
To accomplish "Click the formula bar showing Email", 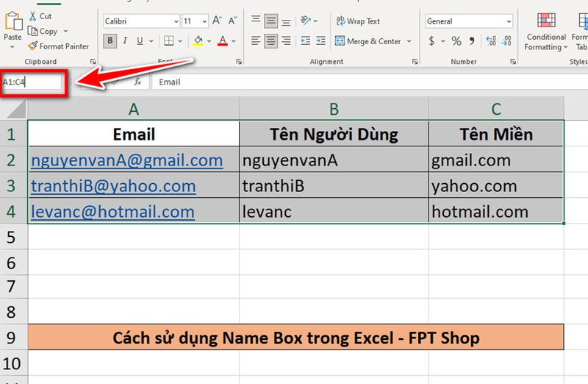I will [x=370, y=82].
